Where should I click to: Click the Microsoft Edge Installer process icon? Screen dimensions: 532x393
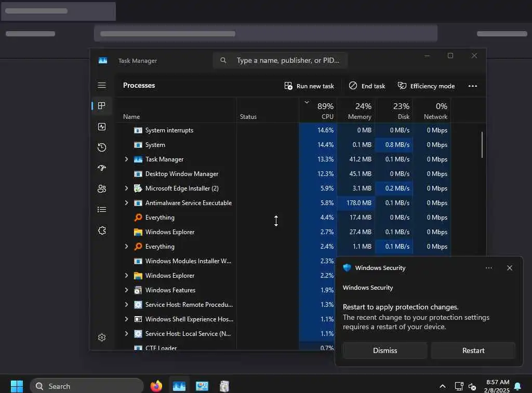138,188
